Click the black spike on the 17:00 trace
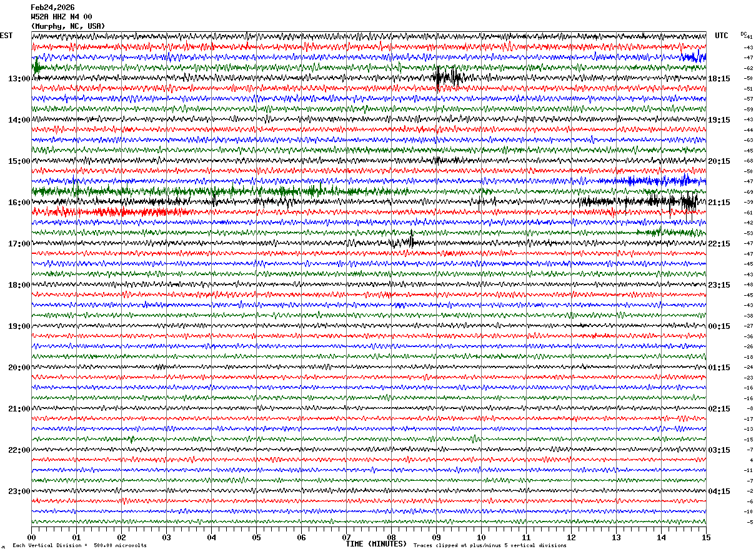 click(x=410, y=239)
